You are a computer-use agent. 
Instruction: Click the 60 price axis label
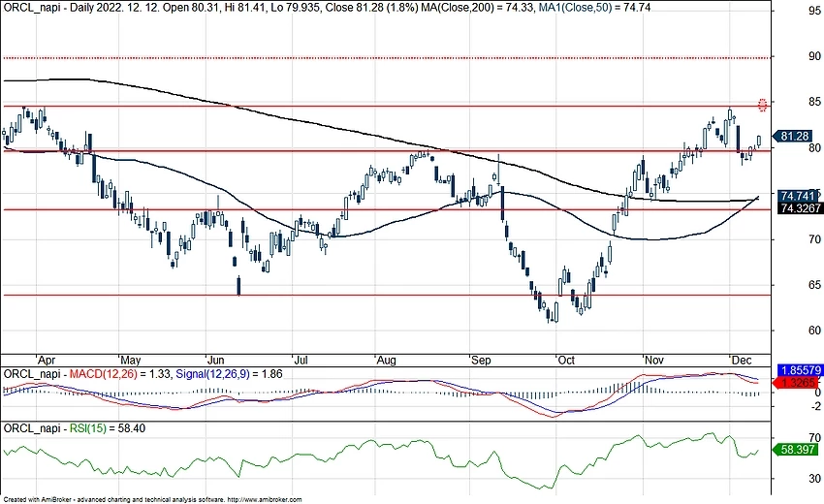click(814, 331)
